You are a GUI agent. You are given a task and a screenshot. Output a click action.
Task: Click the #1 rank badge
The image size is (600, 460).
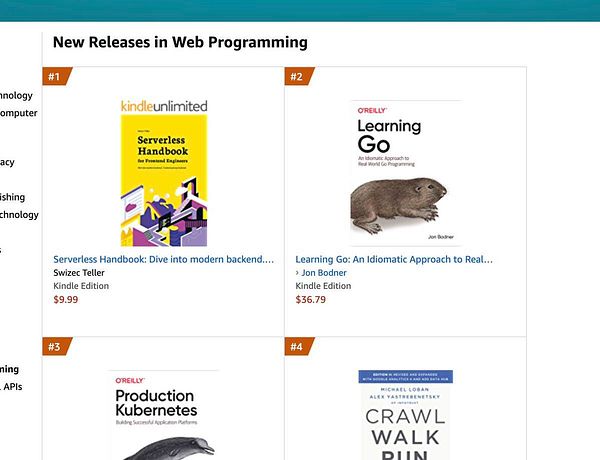coord(55,77)
